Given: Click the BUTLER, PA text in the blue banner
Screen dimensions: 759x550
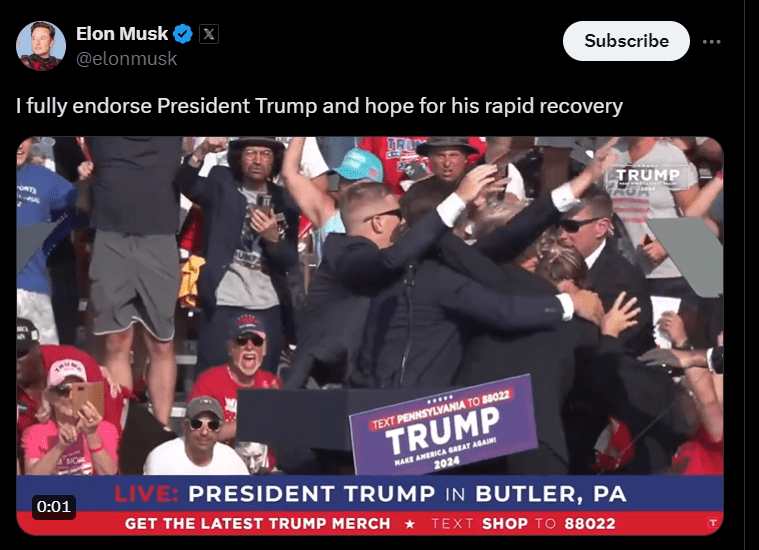Looking at the screenshot, I should (x=551, y=494).
